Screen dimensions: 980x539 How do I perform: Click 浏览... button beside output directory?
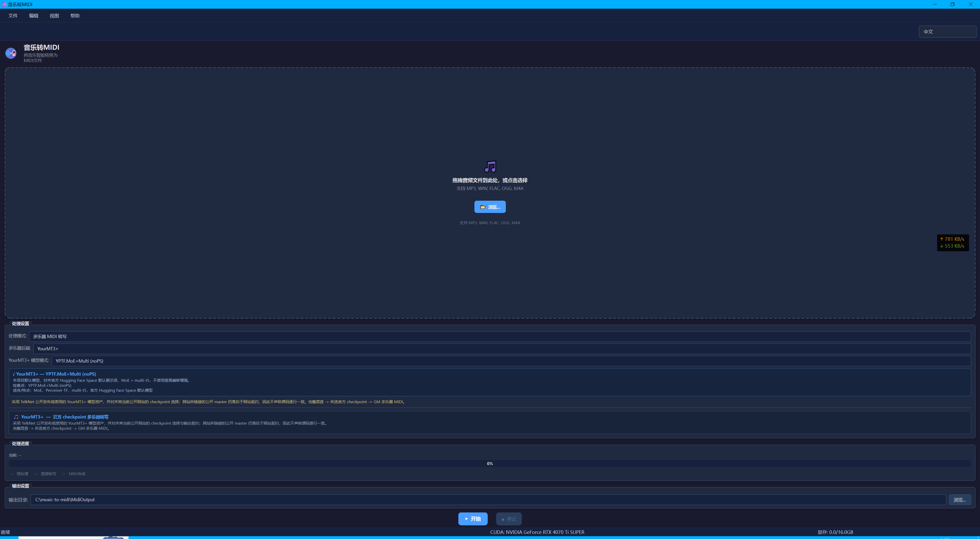(x=960, y=500)
